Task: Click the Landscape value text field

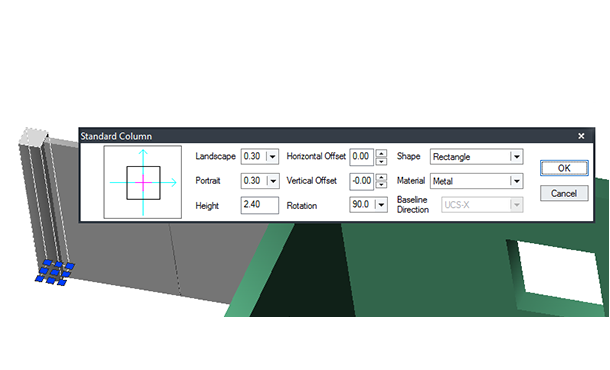Action: (x=254, y=156)
